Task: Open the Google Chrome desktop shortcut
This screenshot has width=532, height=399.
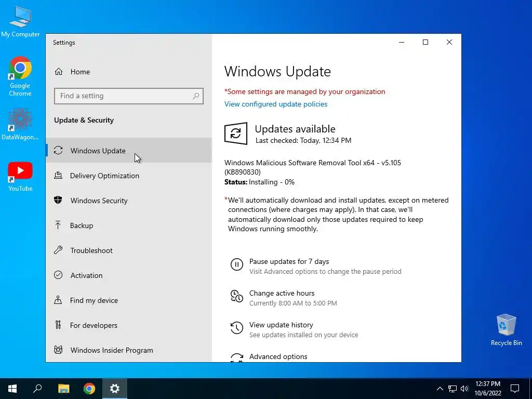Action: [x=20, y=76]
